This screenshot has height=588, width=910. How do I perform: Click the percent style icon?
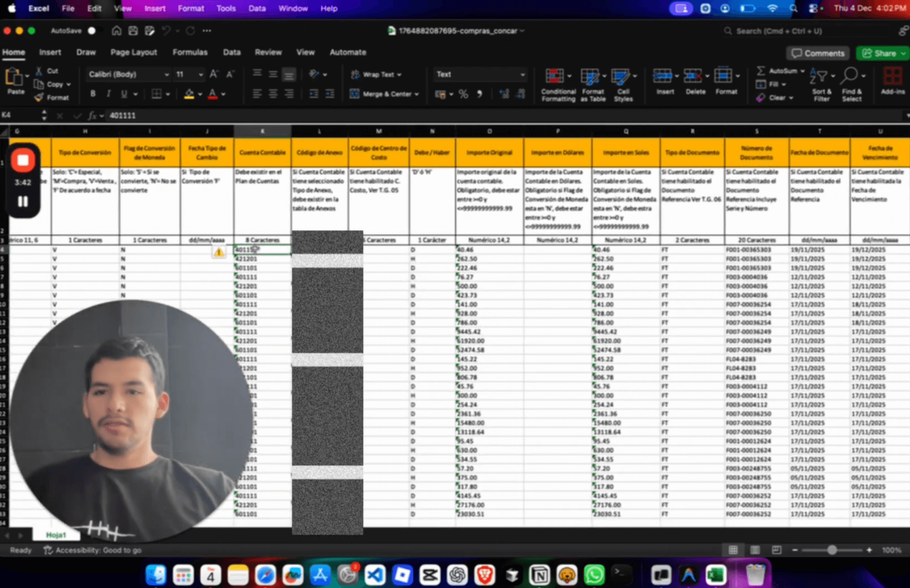[x=463, y=94]
